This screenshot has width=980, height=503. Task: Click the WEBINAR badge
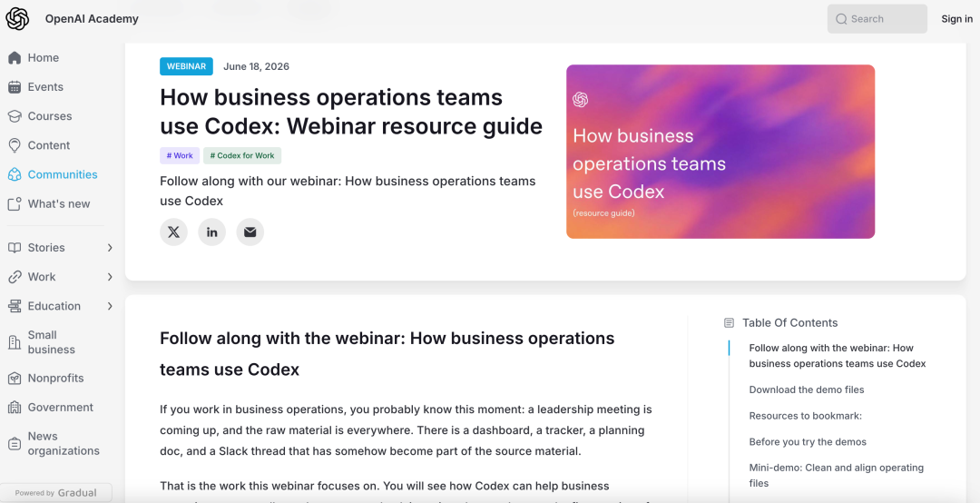pos(186,66)
